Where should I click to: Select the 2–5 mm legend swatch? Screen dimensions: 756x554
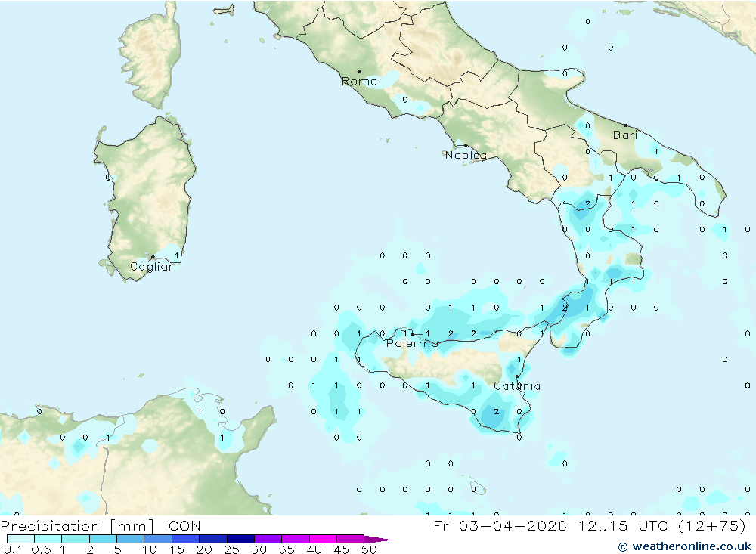[103, 539]
